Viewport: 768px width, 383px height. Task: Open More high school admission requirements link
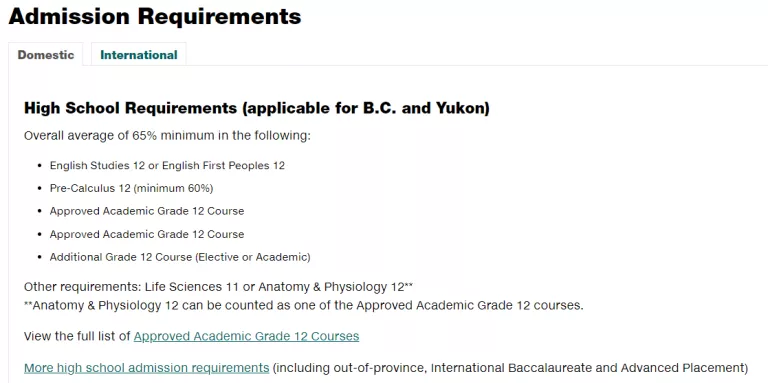146,368
